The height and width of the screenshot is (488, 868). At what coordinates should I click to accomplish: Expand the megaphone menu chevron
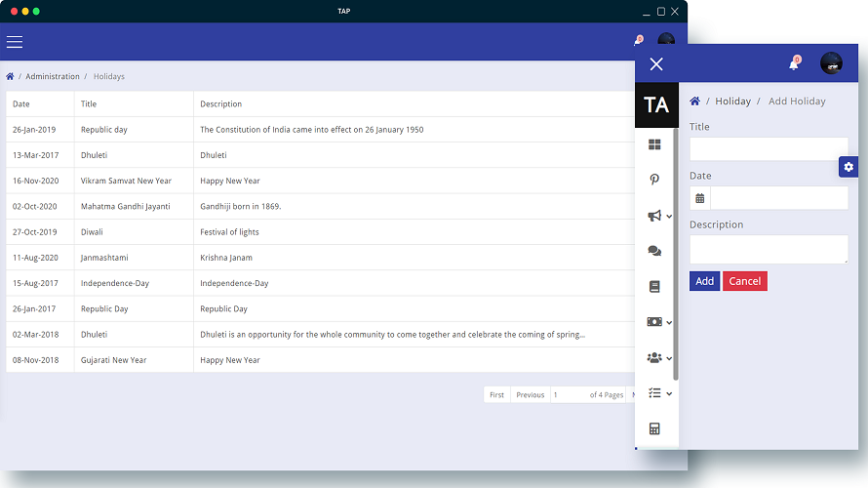pyautogui.click(x=669, y=217)
